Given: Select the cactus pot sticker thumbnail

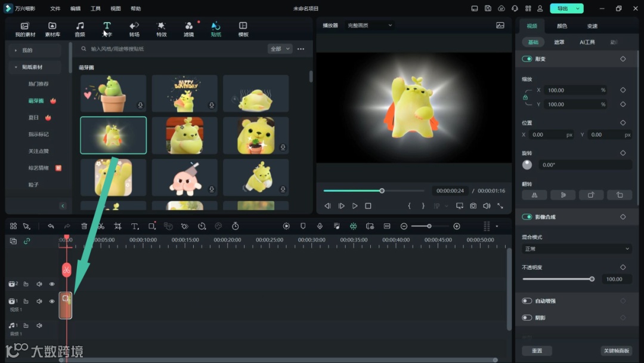Looking at the screenshot, I should (x=113, y=93).
